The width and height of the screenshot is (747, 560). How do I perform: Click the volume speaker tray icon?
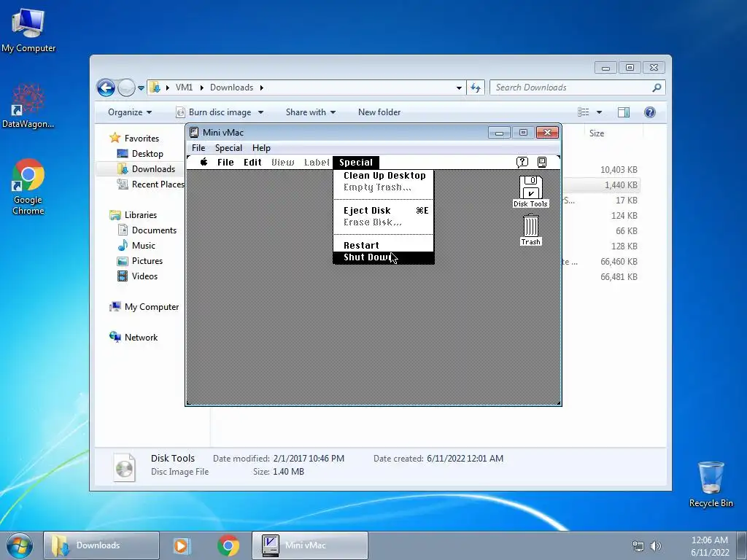pos(656,545)
